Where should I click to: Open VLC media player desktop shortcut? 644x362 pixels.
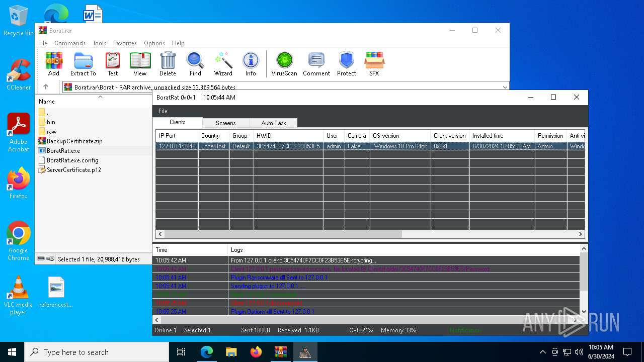point(18,296)
